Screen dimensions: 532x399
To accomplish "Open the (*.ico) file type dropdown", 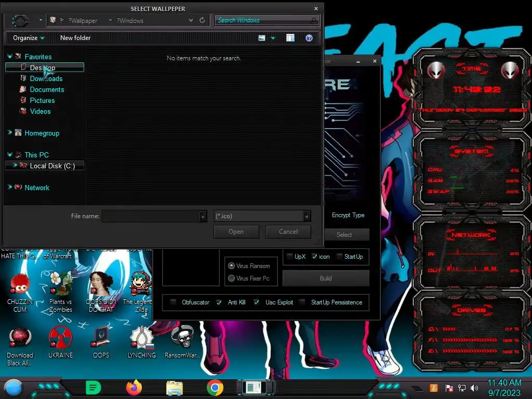I will click(307, 216).
